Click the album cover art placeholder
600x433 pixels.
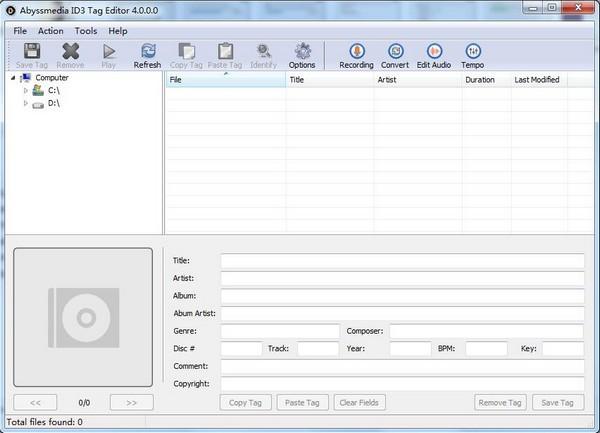tap(83, 317)
